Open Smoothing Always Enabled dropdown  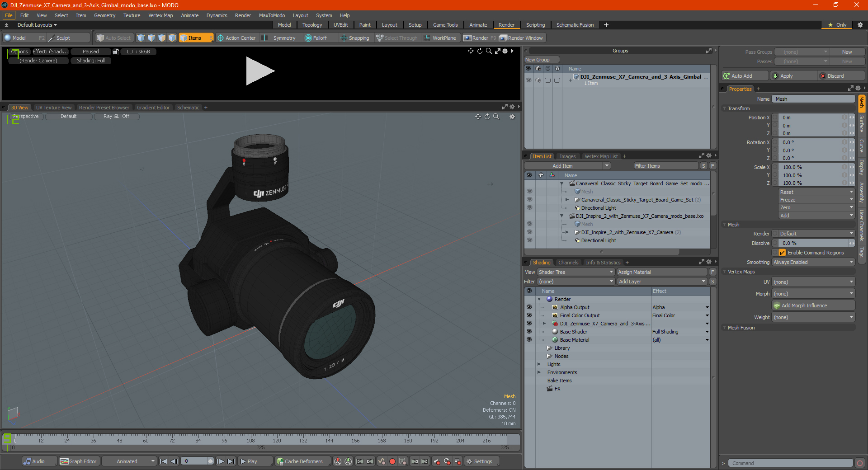click(813, 262)
